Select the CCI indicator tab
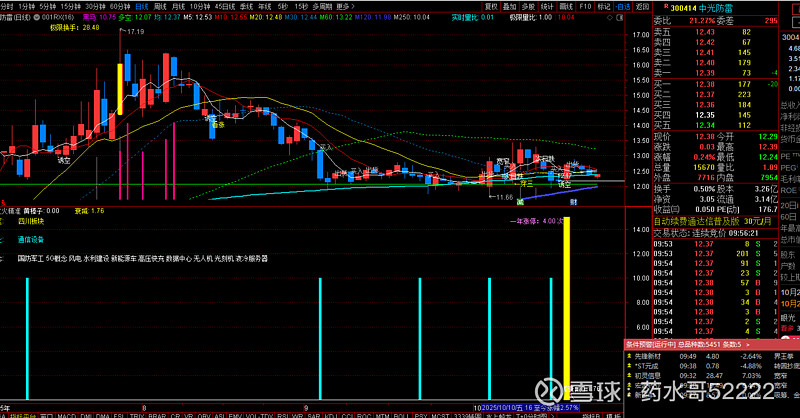This screenshot has height=418, width=800. (347, 415)
